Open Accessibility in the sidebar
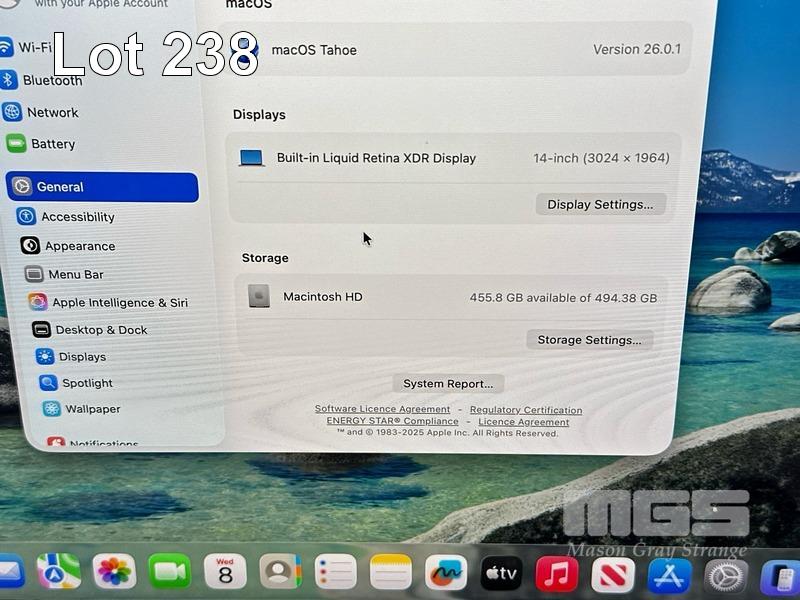This screenshot has width=800, height=600. (77, 217)
